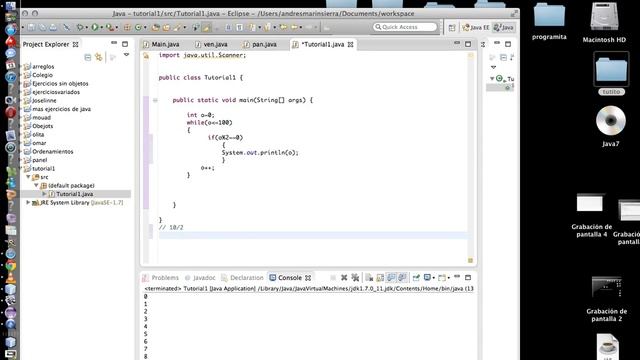Open Grabación de pantalla 2 file
This screenshot has width=640, height=360.
tap(607, 299)
